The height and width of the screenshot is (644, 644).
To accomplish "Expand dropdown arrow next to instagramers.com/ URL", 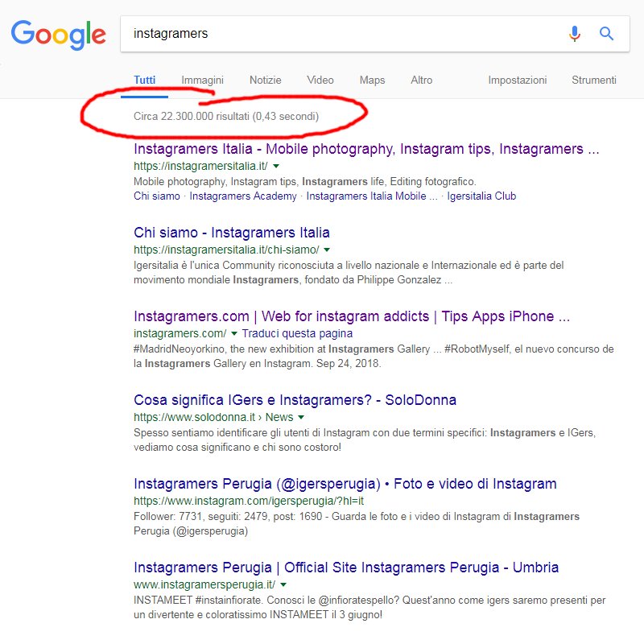I will click(234, 333).
